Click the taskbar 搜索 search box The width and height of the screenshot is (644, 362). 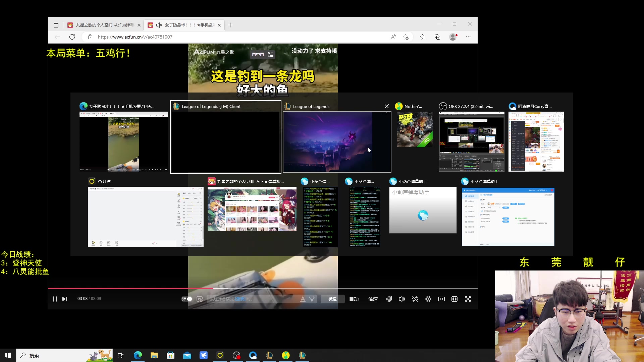coord(64,355)
